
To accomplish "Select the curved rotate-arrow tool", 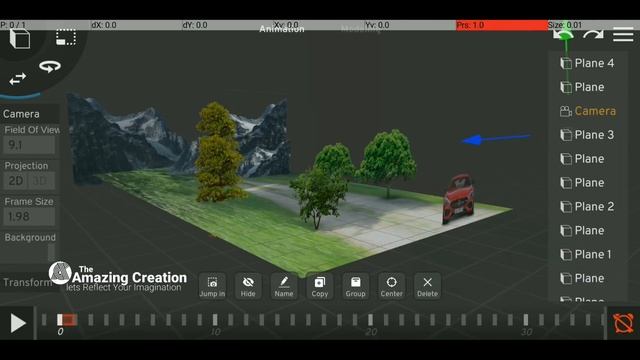I will tap(50, 66).
